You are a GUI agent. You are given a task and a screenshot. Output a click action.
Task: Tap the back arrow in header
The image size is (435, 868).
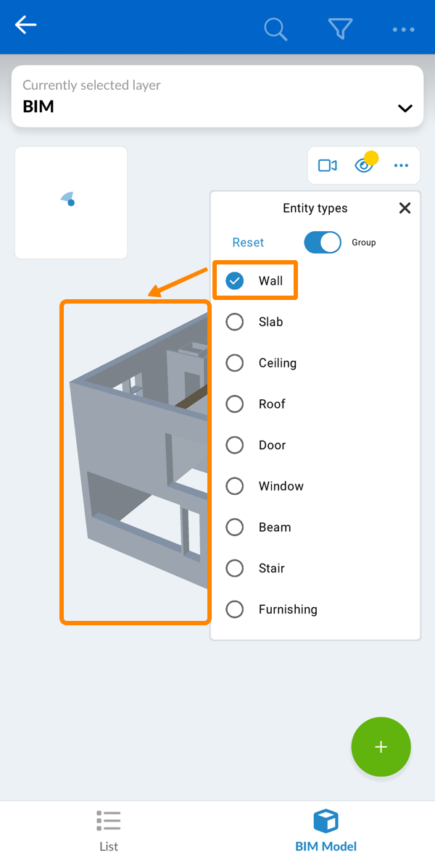tap(26, 26)
